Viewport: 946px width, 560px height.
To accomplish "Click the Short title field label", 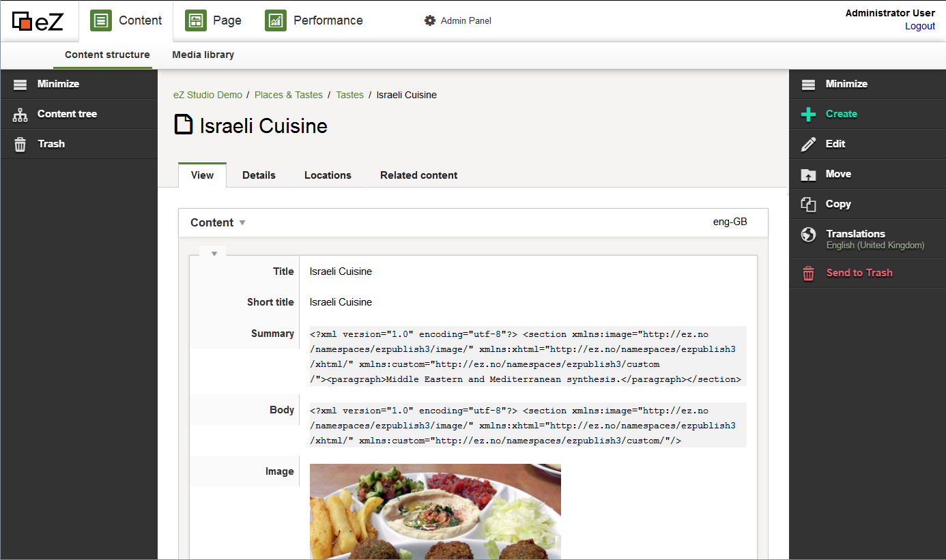I will 270,302.
